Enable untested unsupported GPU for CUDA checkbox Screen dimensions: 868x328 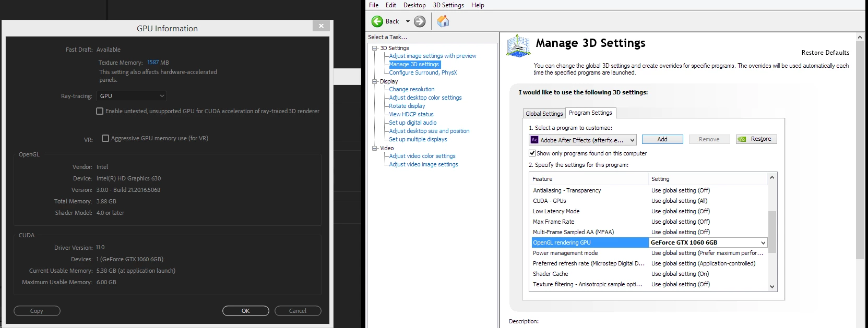[x=100, y=111]
